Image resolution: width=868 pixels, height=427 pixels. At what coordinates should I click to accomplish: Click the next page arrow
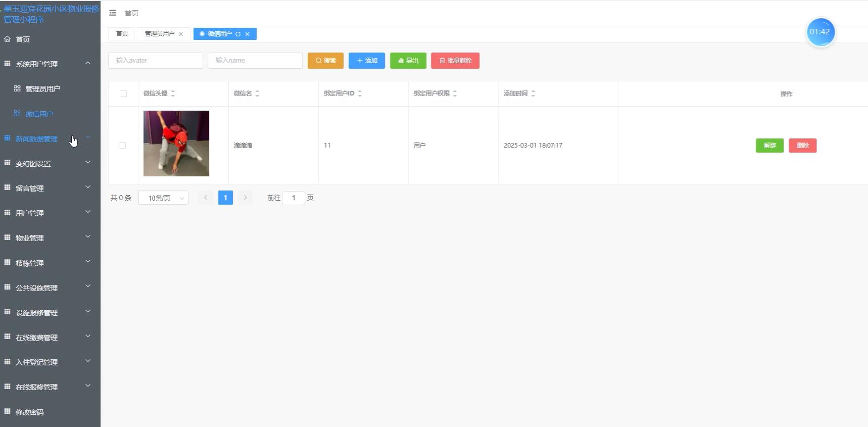(246, 198)
